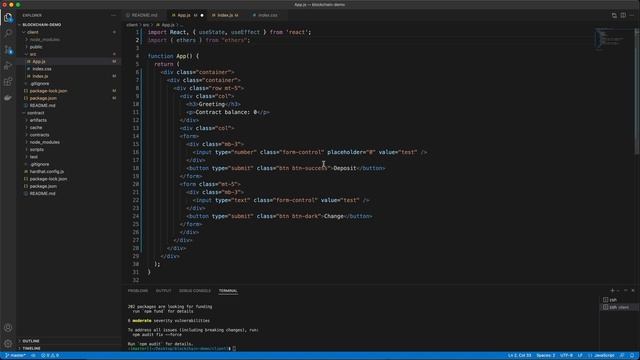Switch to the index.js editor tab
The image size is (640, 360).
pos(227,16)
